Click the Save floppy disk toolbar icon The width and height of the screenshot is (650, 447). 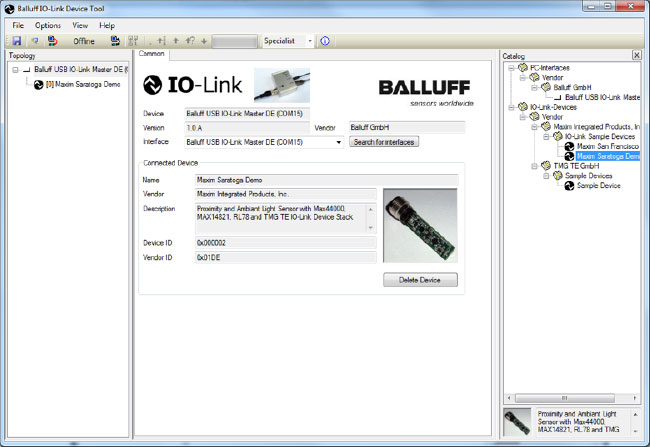17,41
